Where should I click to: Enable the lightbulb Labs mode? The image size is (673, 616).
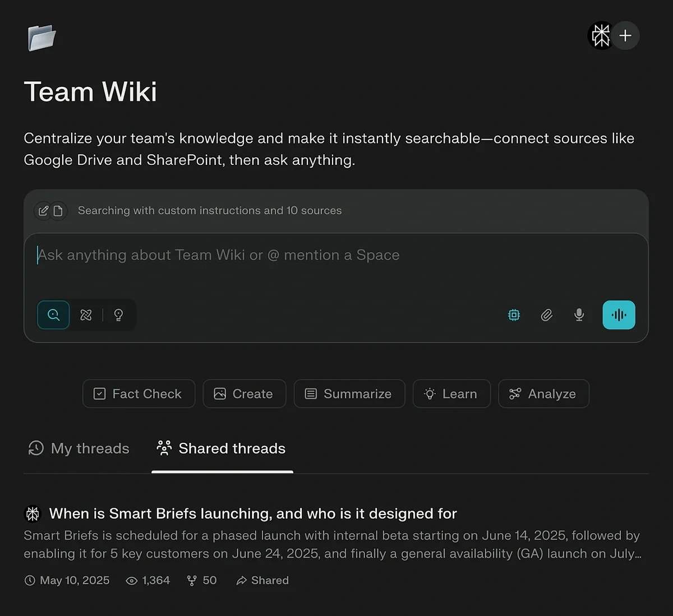click(118, 315)
